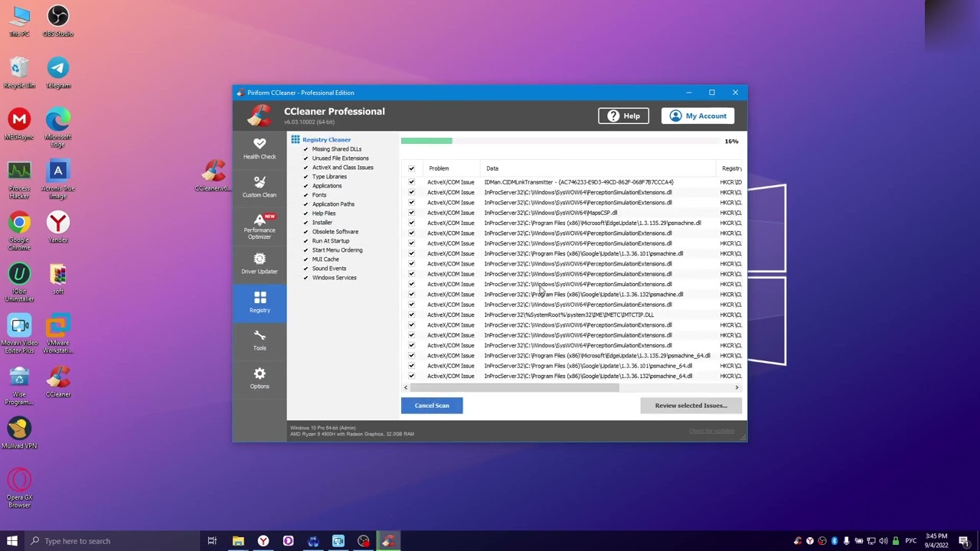The height and width of the screenshot is (551, 980).
Task: Click Review selected Issues button
Action: tap(691, 406)
